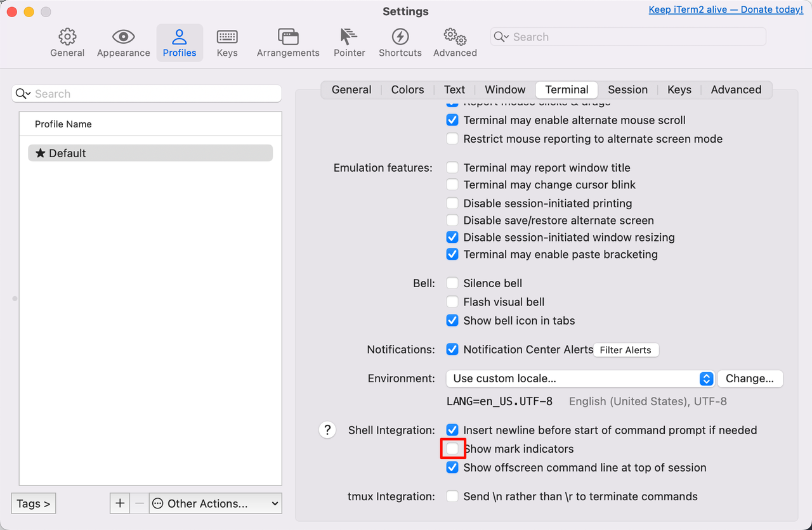Image resolution: width=812 pixels, height=530 pixels.
Task: Open the Advanced gears icon
Action: 455,37
